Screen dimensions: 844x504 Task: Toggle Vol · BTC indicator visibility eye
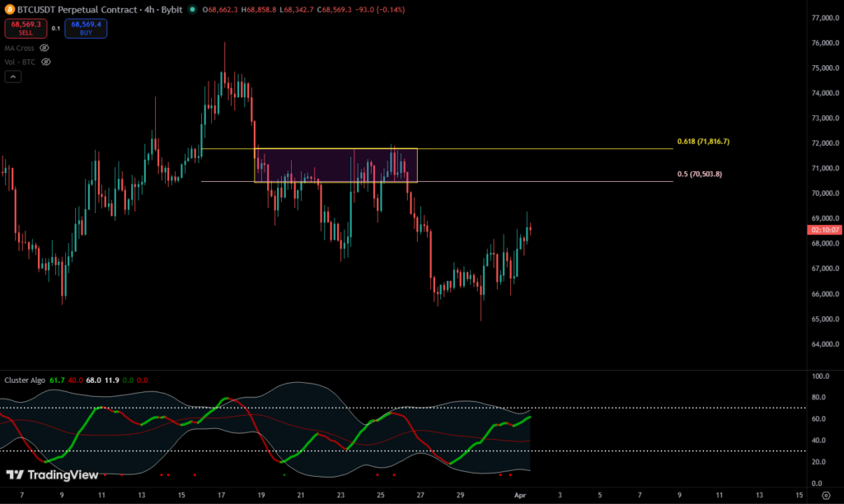click(46, 62)
